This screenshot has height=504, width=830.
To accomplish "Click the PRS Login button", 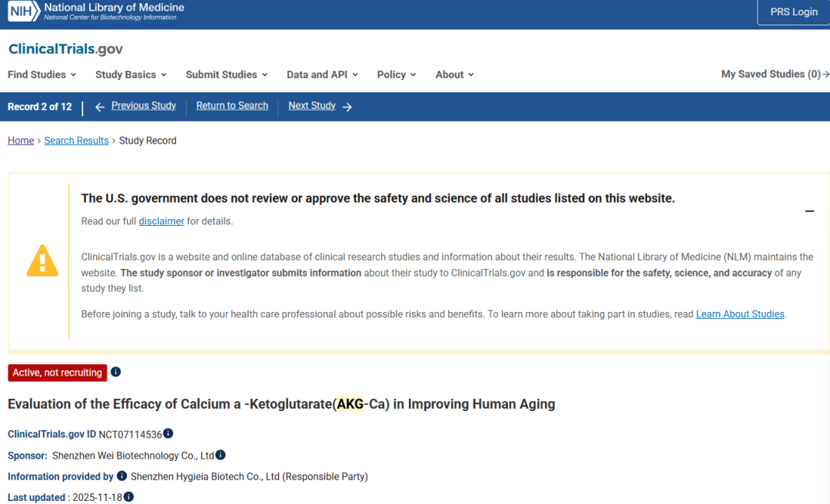I will [x=793, y=12].
